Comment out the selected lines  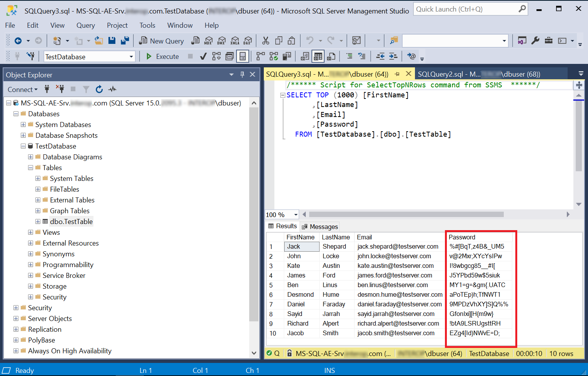click(349, 57)
